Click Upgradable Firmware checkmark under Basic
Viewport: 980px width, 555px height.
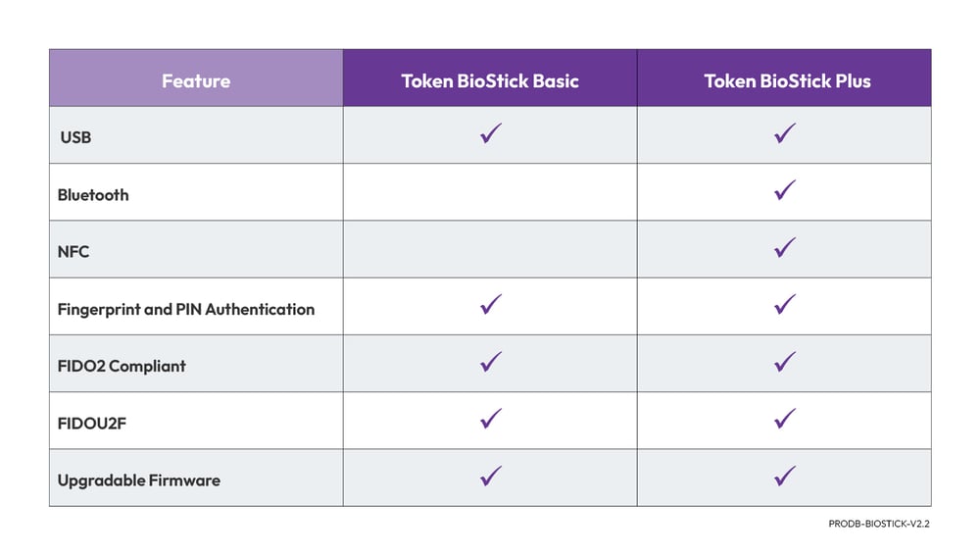[491, 478]
